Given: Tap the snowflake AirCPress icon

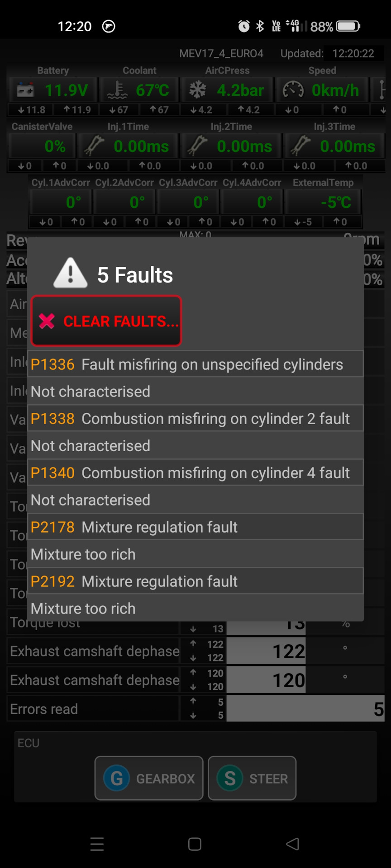Looking at the screenshot, I should (x=198, y=90).
